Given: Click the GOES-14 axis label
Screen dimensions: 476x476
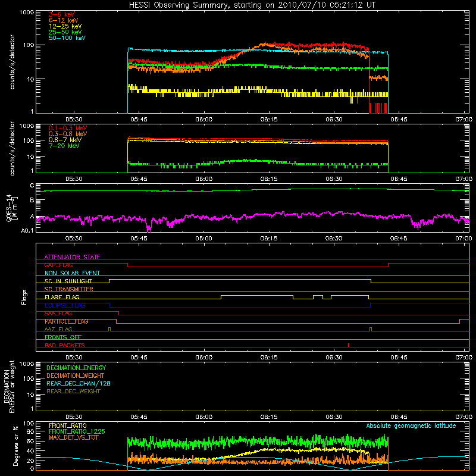Looking at the screenshot, I should click(11, 208).
